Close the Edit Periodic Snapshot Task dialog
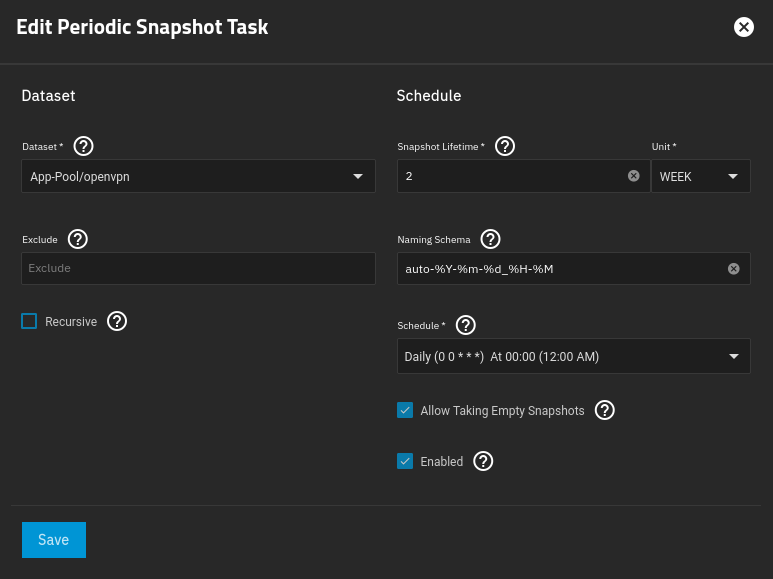 coord(743,27)
